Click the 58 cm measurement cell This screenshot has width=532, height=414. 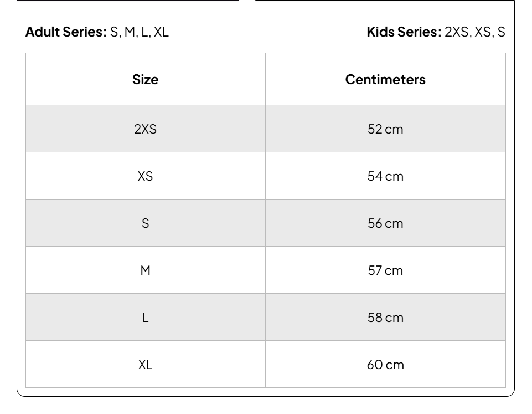[x=385, y=318]
